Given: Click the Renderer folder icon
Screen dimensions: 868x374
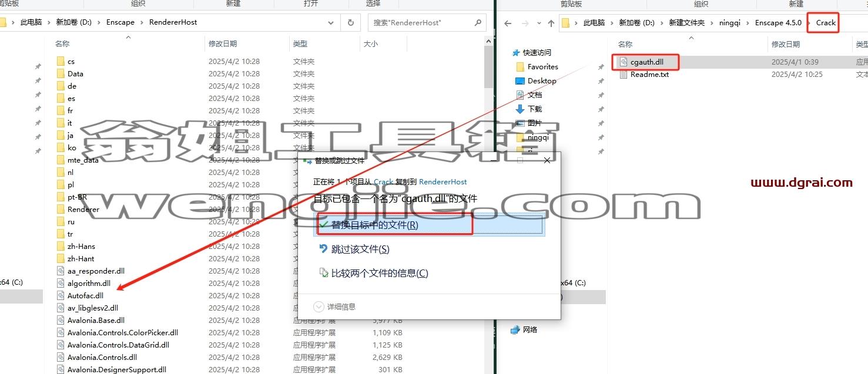Looking at the screenshot, I should click(x=61, y=209).
